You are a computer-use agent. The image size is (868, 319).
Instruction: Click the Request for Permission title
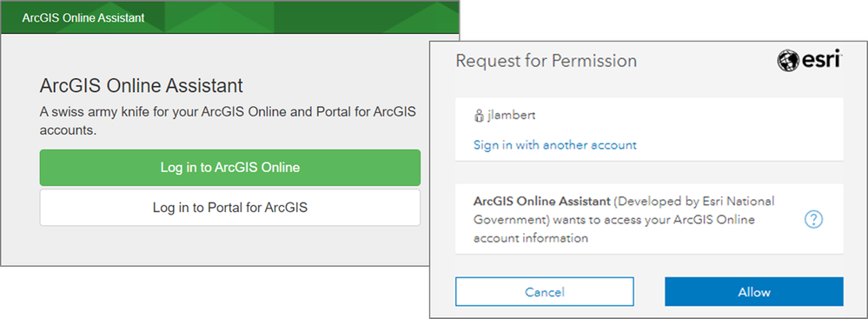pos(546,61)
